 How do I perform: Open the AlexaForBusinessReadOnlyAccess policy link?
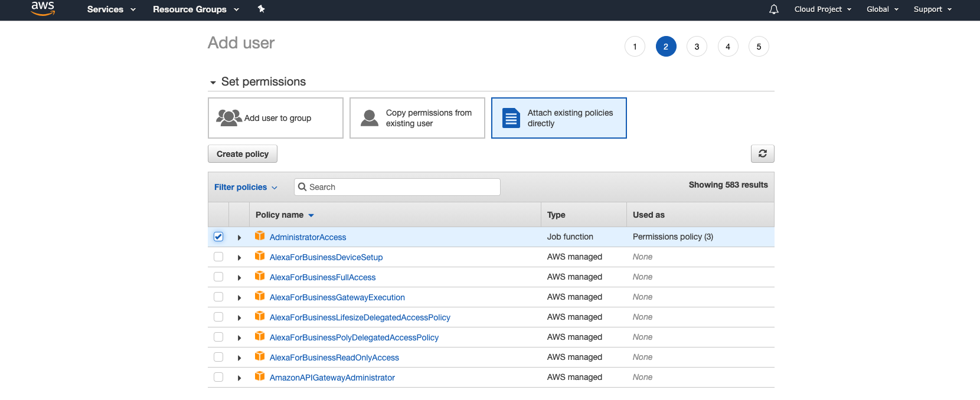pyautogui.click(x=334, y=358)
